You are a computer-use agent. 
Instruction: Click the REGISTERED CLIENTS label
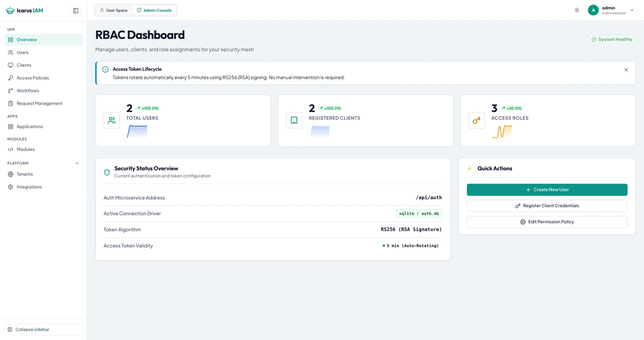click(x=334, y=118)
